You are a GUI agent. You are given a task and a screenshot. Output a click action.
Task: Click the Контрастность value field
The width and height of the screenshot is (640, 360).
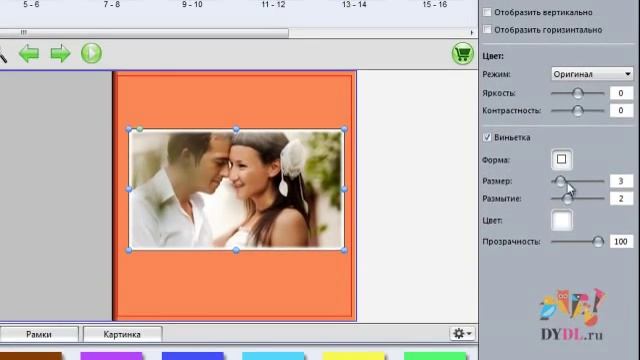point(621,111)
